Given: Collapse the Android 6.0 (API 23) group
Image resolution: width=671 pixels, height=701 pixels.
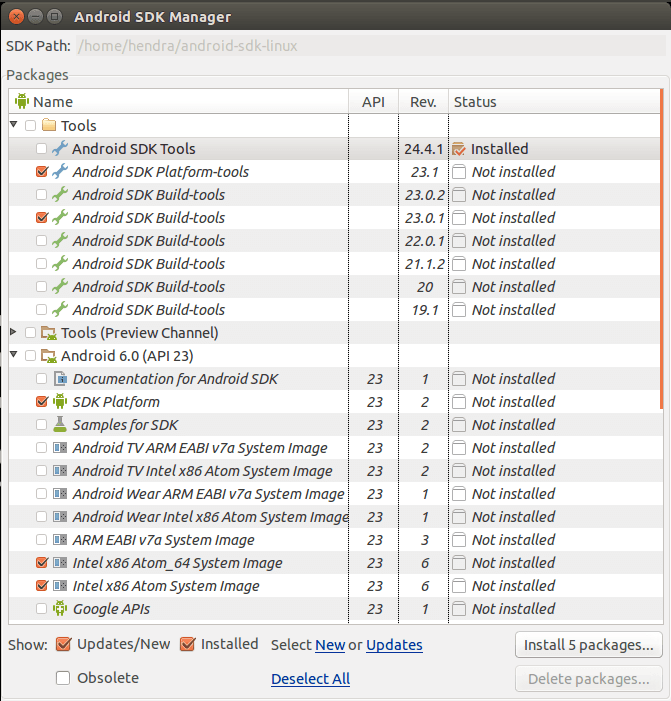Looking at the screenshot, I should click(13, 355).
